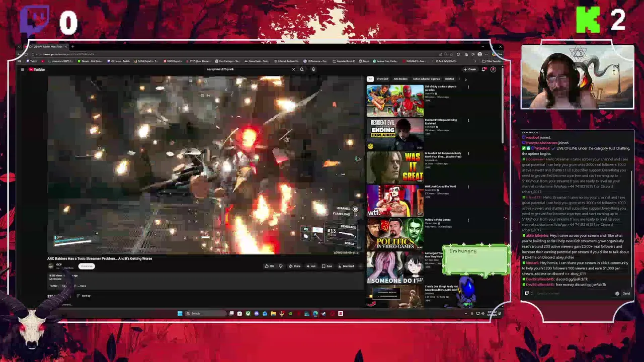Click the video title ARC Raiders Toxic Streamer
The height and width of the screenshot is (362, 644).
(100, 258)
